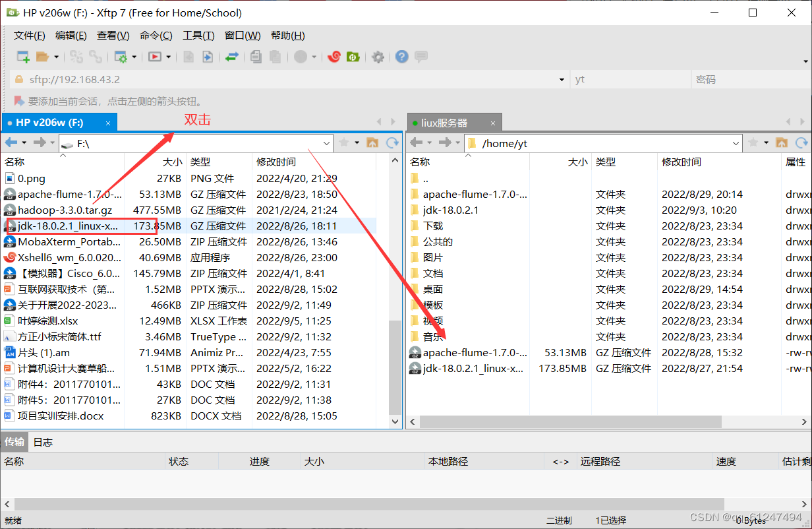
Task: Select the remote 桌面 folder
Action: pyautogui.click(x=433, y=289)
